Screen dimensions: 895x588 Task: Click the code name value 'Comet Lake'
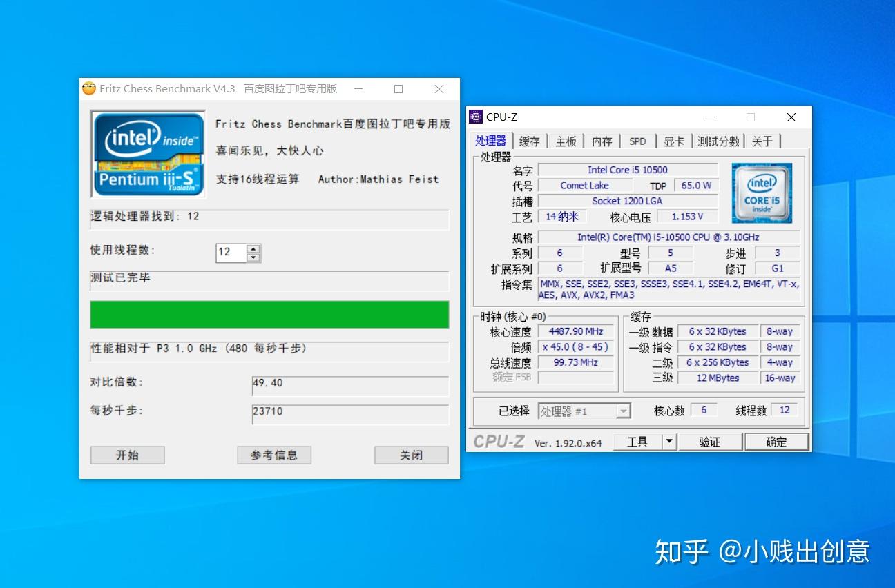pos(585,185)
